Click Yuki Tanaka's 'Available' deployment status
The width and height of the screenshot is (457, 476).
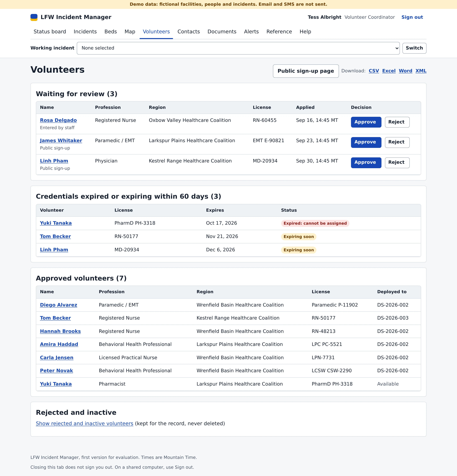[x=388, y=384]
